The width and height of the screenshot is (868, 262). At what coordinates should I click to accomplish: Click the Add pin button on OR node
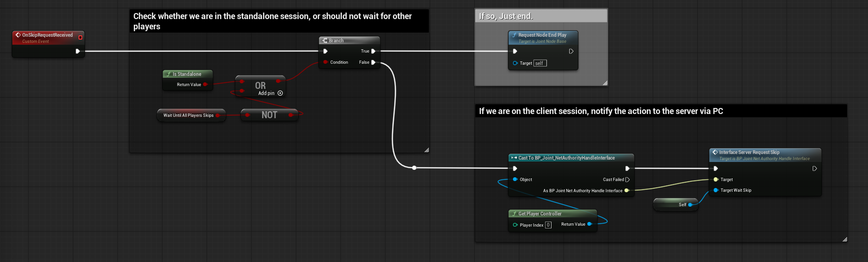point(280,94)
